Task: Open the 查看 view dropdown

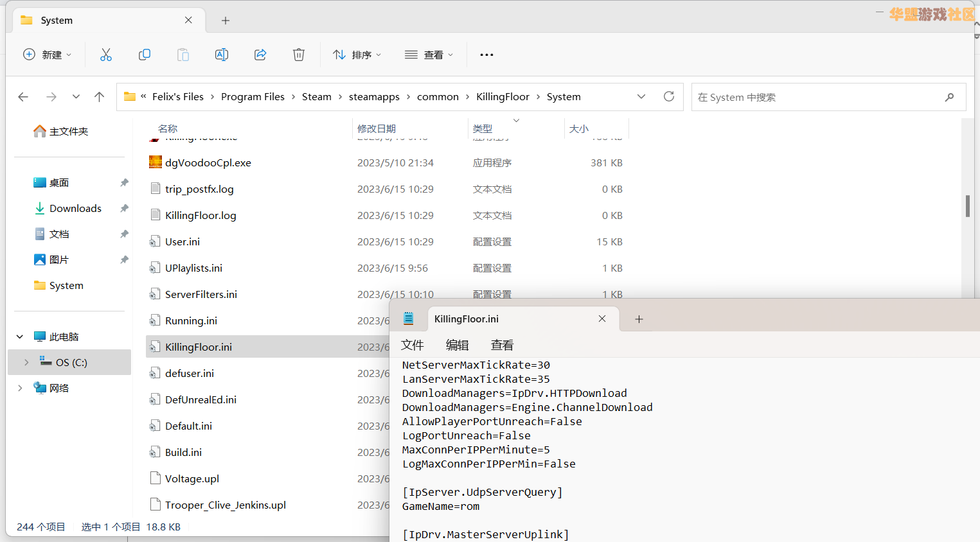Action: (x=429, y=55)
